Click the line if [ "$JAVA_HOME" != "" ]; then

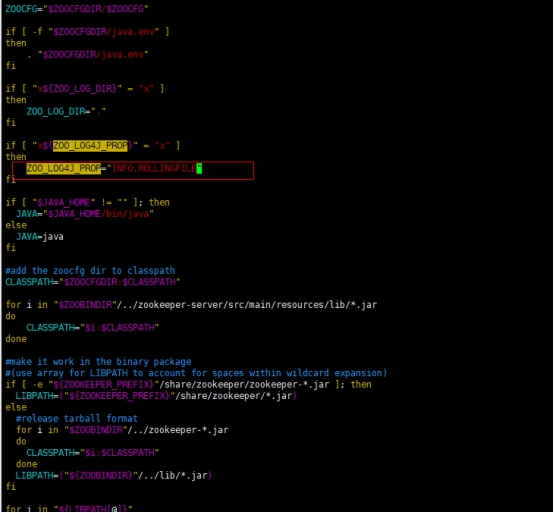coord(87,202)
